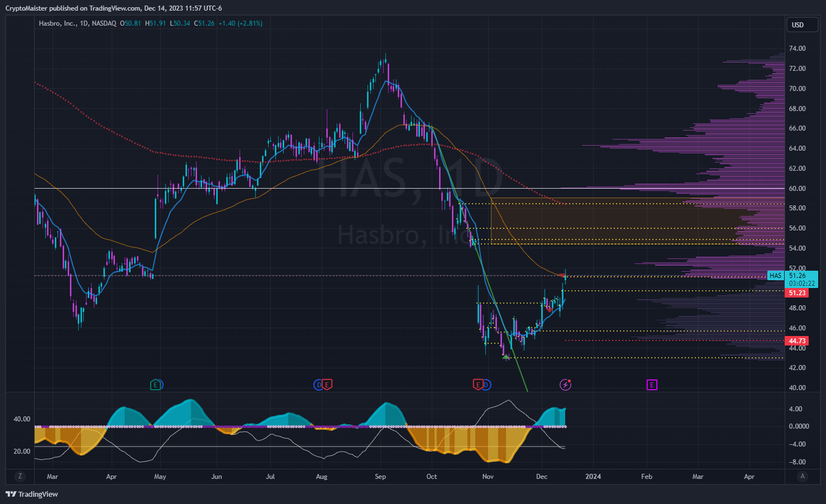
Task: Click the red 44.73 price label
Action: (x=797, y=341)
